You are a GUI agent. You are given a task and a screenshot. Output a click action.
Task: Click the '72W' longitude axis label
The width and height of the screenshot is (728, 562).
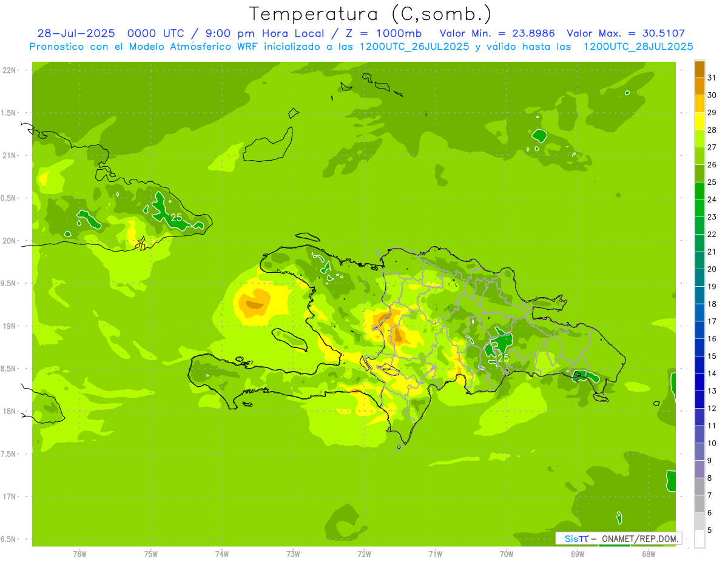[x=364, y=554]
